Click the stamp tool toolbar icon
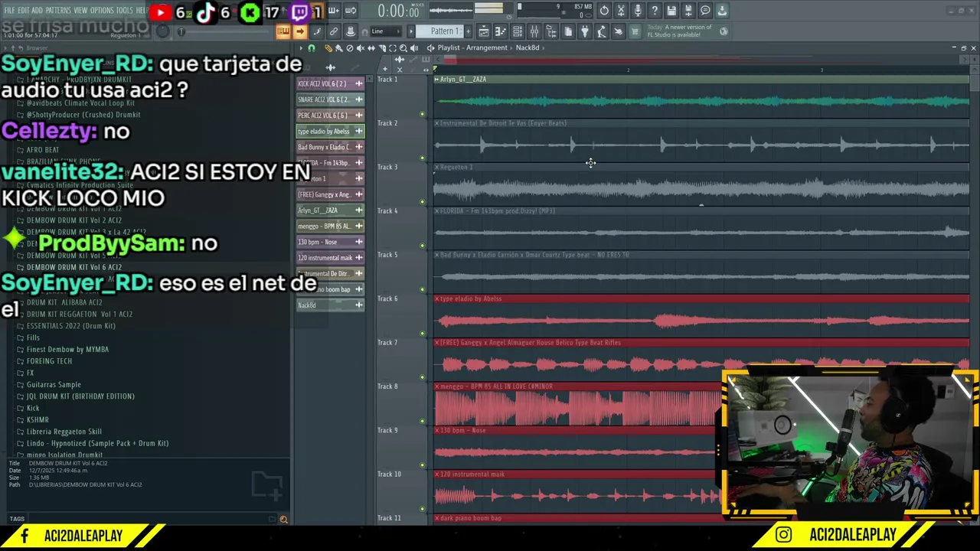This screenshot has width=980, height=551. coord(351,31)
